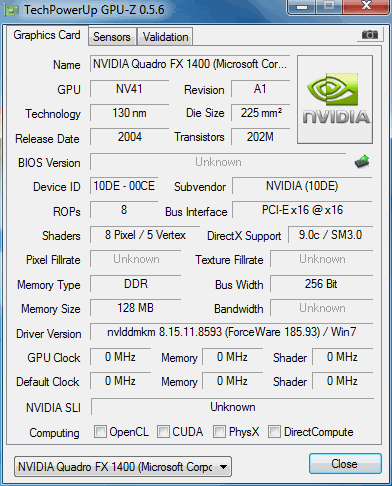Click the Memory value in Default Clock row
This screenshot has height=486, width=392.
pos(232,381)
